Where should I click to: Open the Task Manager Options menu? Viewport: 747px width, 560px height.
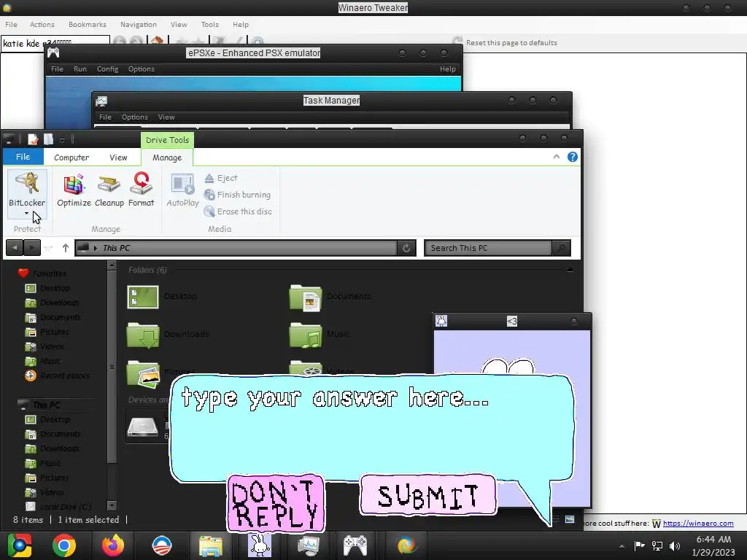(135, 117)
